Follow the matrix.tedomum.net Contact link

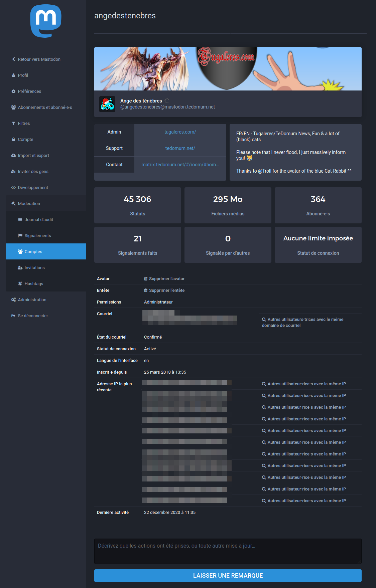(180, 165)
